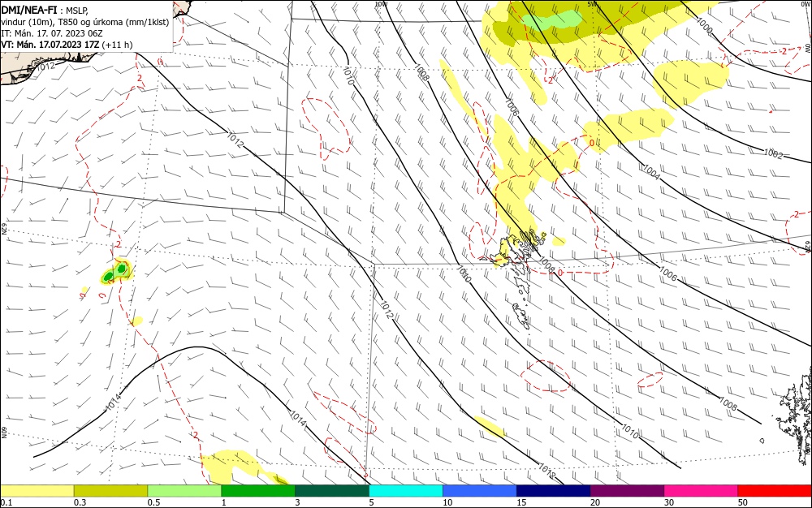Click the navy 15–20 legend swatch
The image size is (812, 508).
[x=553, y=491]
